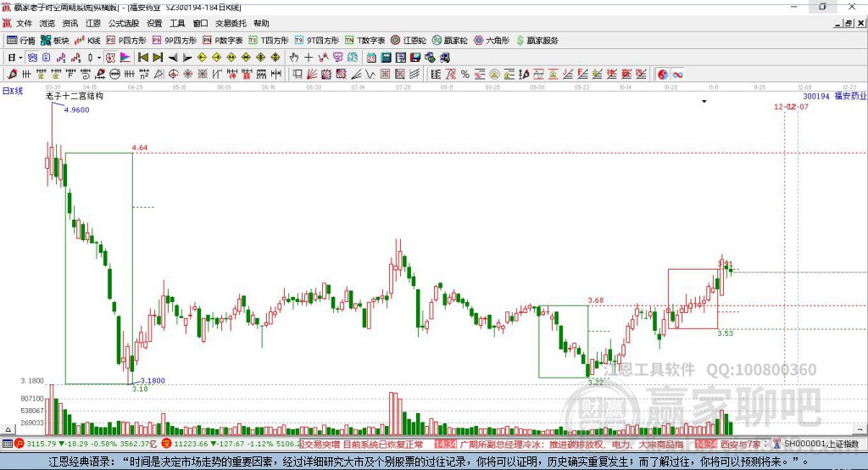The height and width of the screenshot is (470, 868).
Task: Select SH000001 上证指数 in status bar
Action: [820, 444]
